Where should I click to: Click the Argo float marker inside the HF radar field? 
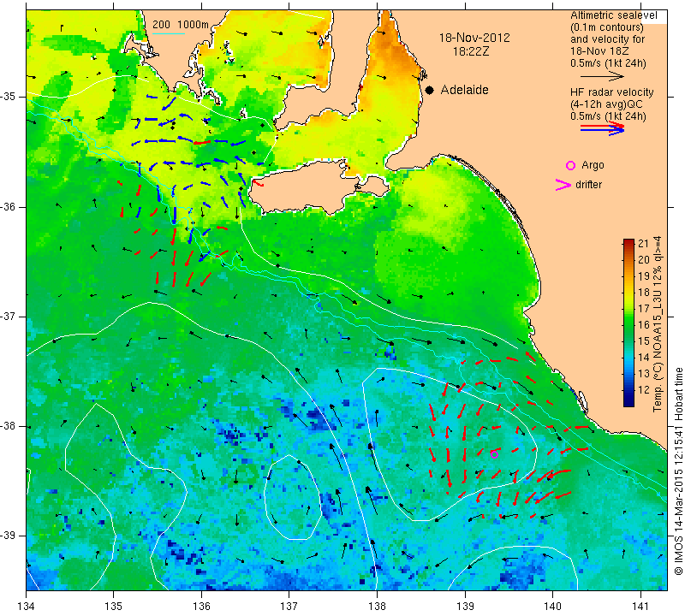[x=494, y=454]
